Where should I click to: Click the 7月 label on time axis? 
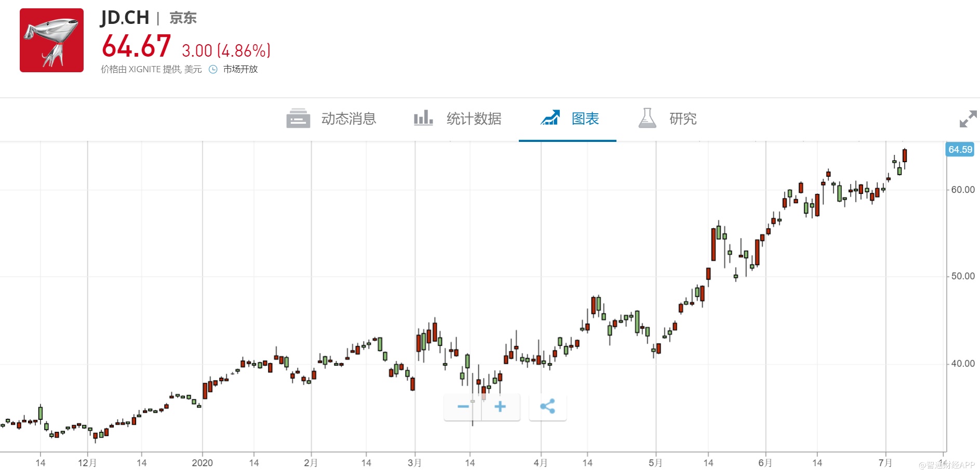tap(885, 463)
